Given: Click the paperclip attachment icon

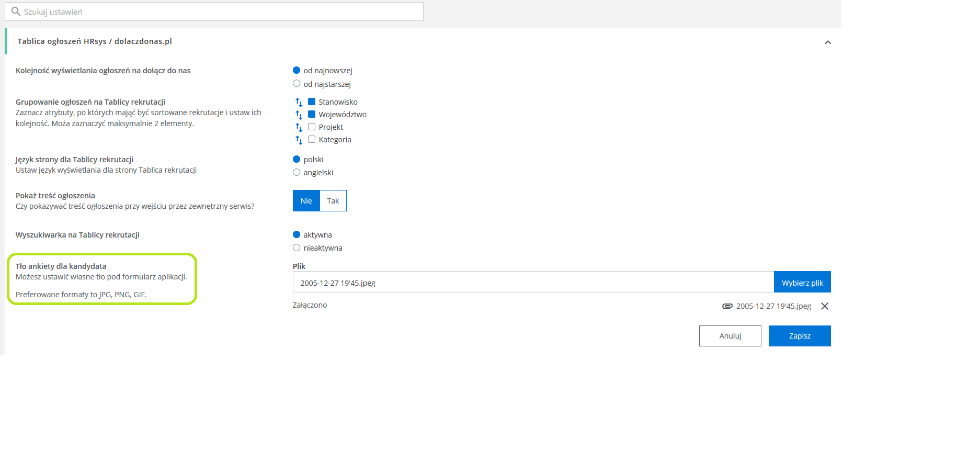Looking at the screenshot, I should [727, 306].
